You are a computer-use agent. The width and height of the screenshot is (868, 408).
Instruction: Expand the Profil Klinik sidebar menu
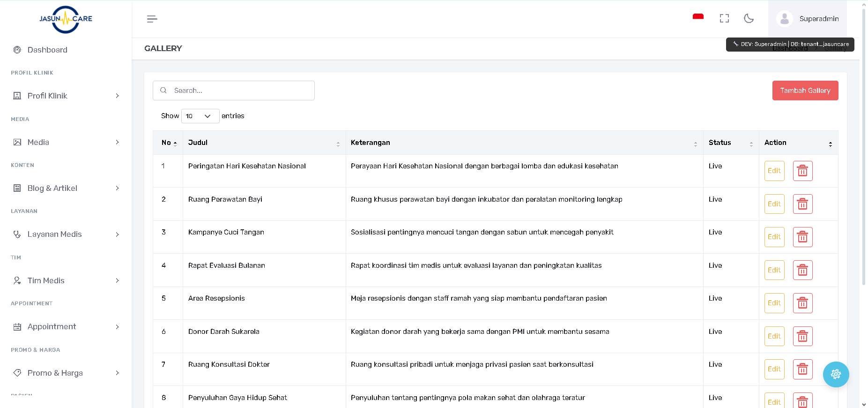coord(66,96)
